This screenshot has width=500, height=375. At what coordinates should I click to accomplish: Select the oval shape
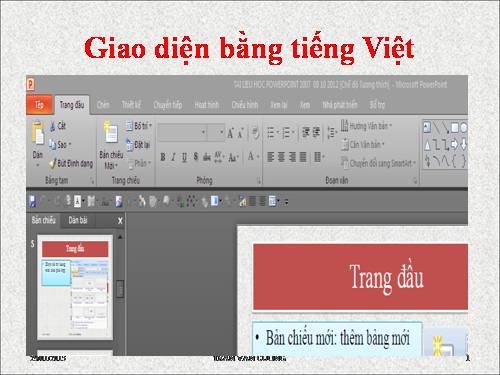(x=463, y=127)
